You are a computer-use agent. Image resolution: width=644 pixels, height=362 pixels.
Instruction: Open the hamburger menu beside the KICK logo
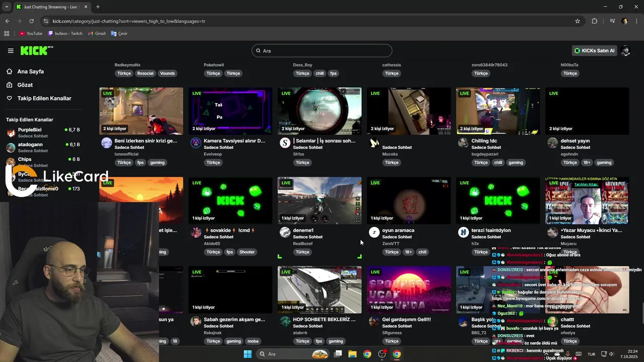(x=11, y=51)
